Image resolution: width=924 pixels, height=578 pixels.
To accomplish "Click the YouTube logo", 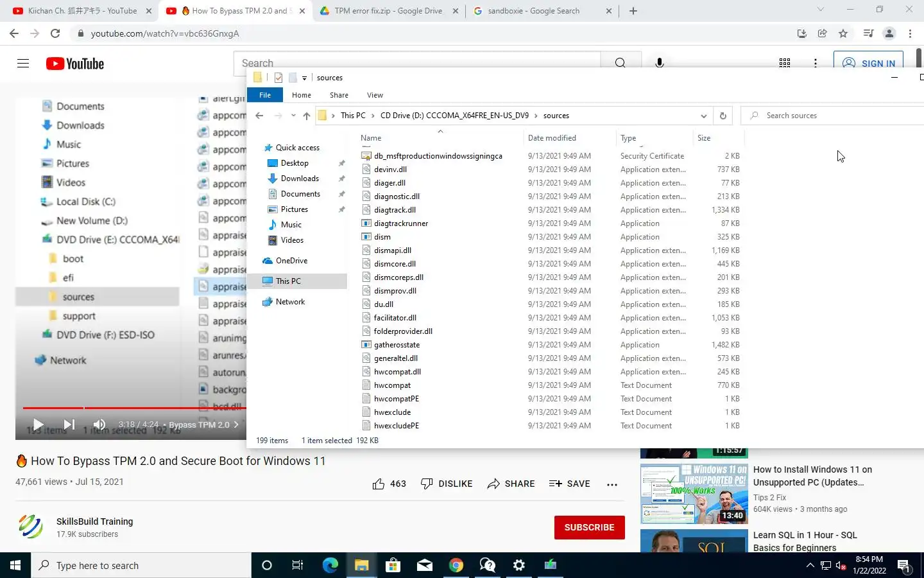I will pos(75,64).
